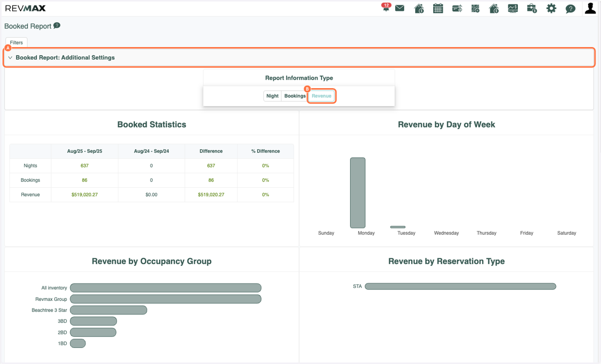Viewport: 601px width, 364px height.
Task: Open the settings gear icon
Action: click(551, 8)
